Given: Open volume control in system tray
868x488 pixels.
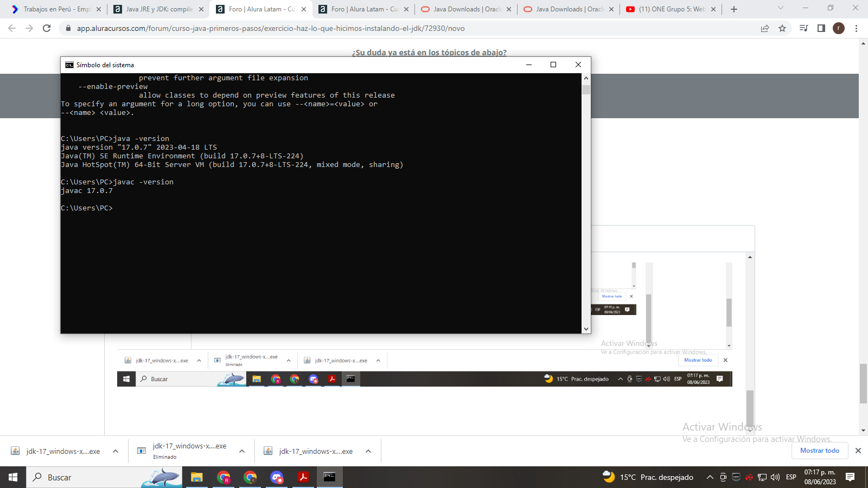Looking at the screenshot, I should pyautogui.click(x=775, y=477).
